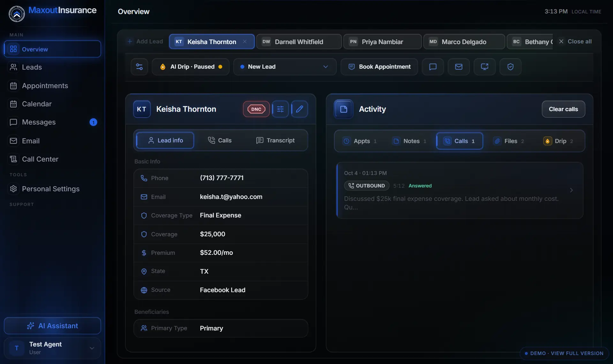Open the sliders adjust icon next to DNC
Viewport: 613px width, 364px height.
click(x=280, y=109)
